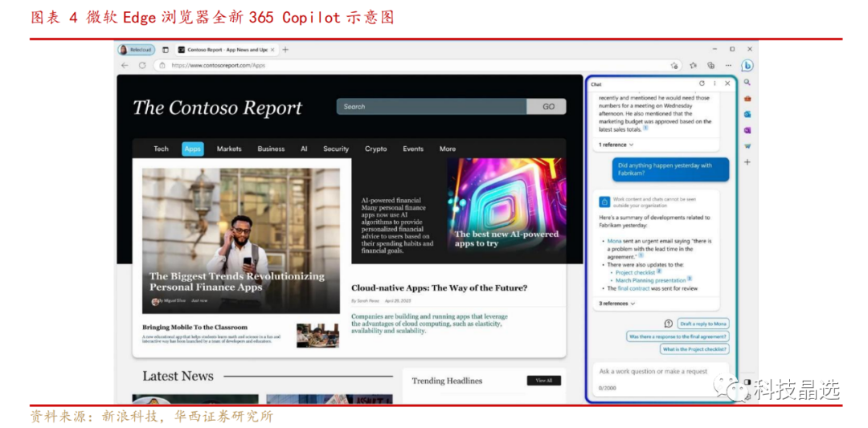
Task: Open the More navigation menu
Action: (x=448, y=149)
